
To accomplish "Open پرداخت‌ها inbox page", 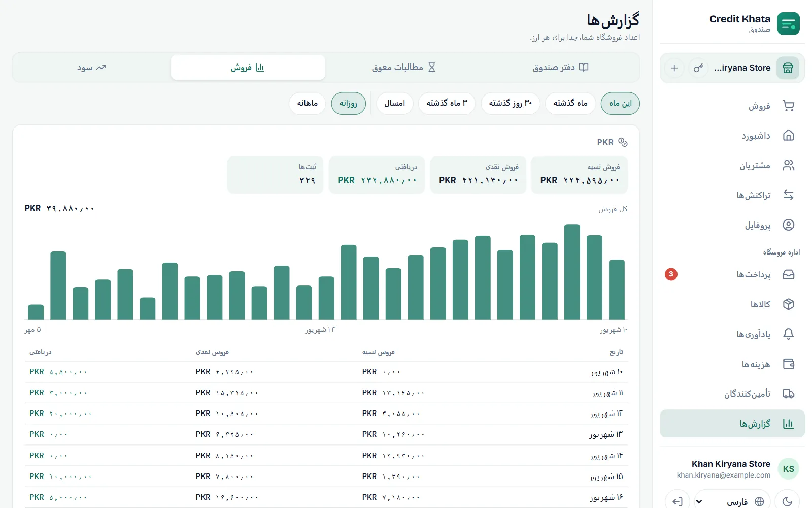I will (732, 274).
